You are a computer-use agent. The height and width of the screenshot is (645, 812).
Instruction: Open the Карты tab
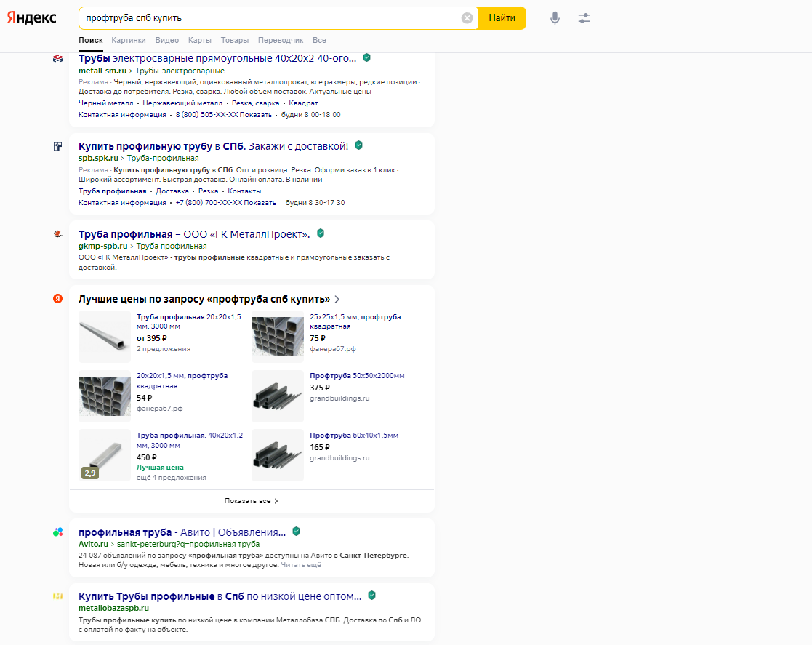coord(199,41)
